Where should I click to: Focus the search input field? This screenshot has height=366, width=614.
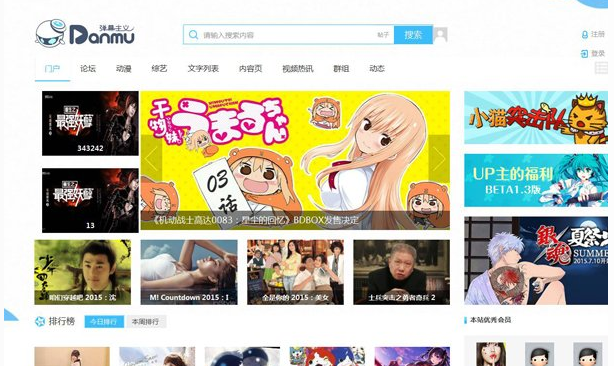click(288, 35)
